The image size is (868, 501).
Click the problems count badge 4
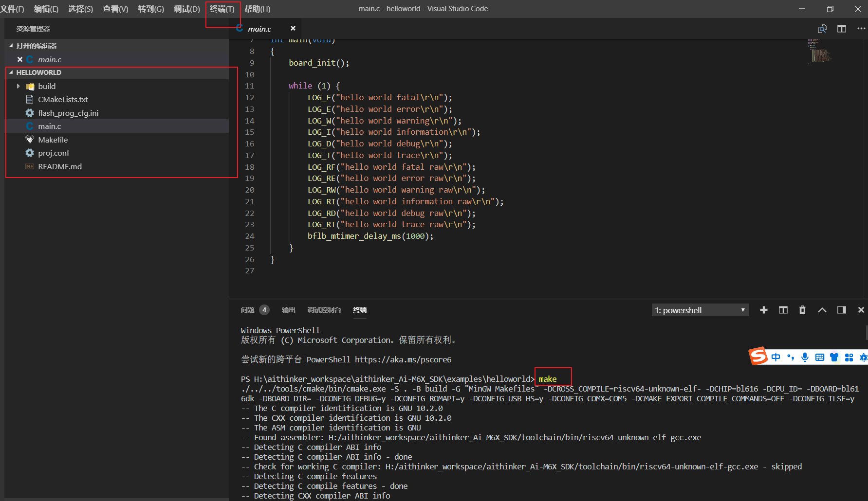pos(264,310)
